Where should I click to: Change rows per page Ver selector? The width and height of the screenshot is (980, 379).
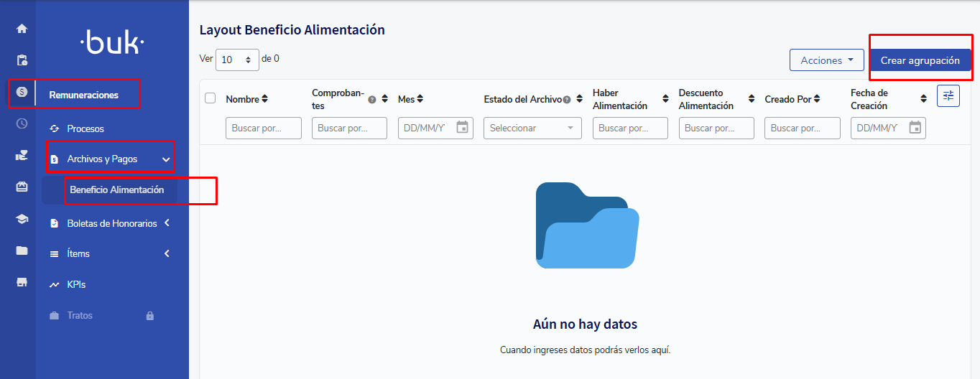[x=237, y=60]
